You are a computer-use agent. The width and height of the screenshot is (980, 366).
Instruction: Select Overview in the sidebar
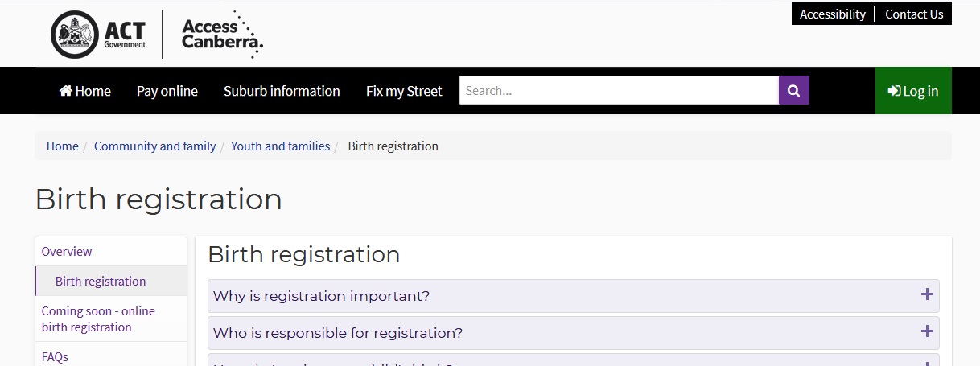pos(67,252)
